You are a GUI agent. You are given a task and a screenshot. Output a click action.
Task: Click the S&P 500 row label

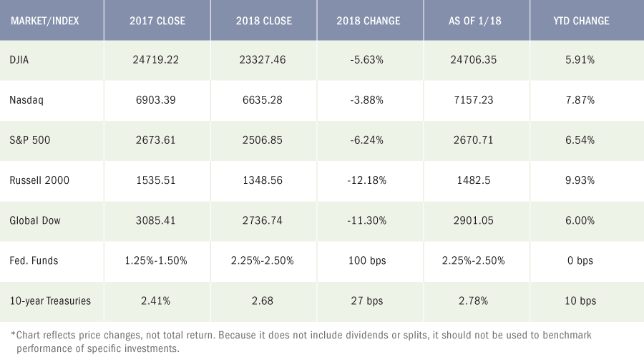coord(29,140)
